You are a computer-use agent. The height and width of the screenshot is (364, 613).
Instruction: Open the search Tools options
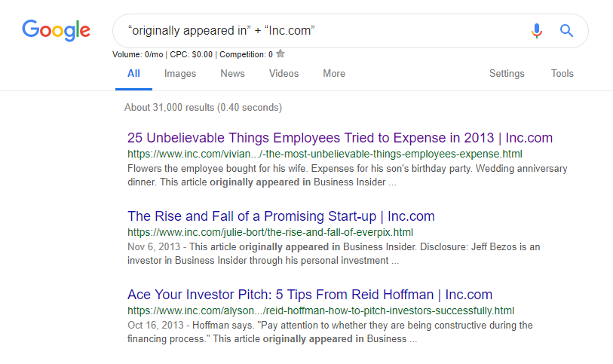click(x=562, y=74)
